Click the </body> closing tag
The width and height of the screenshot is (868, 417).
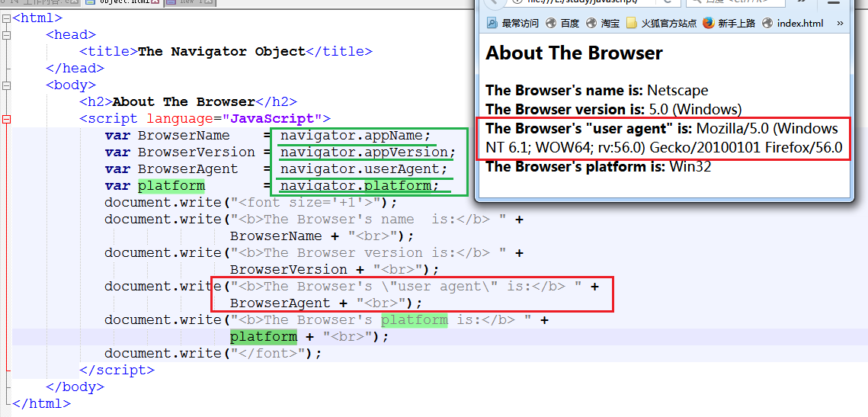click(x=75, y=387)
